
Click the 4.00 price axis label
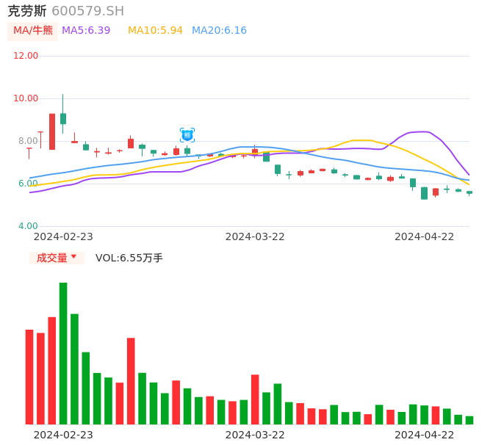coord(28,226)
